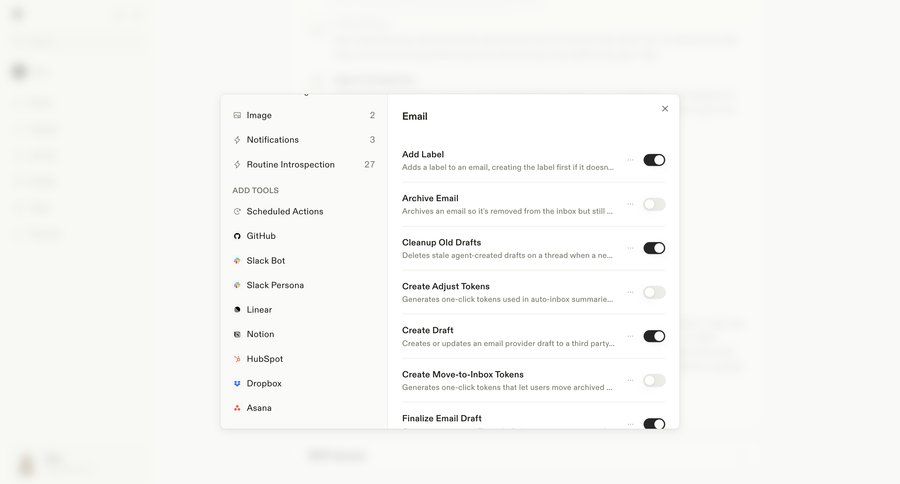Click the 'Creates or updates an email provider draft' description
The width and height of the screenshot is (900, 484).
[x=508, y=344]
